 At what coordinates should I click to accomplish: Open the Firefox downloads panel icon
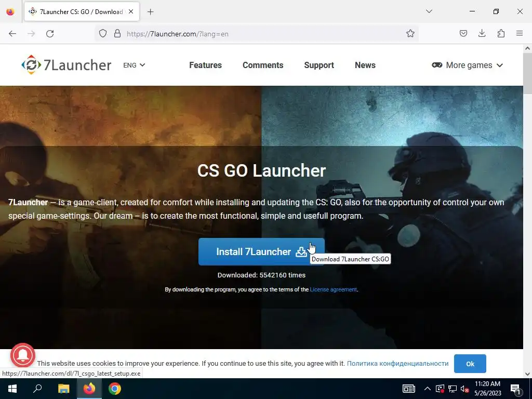482,33
